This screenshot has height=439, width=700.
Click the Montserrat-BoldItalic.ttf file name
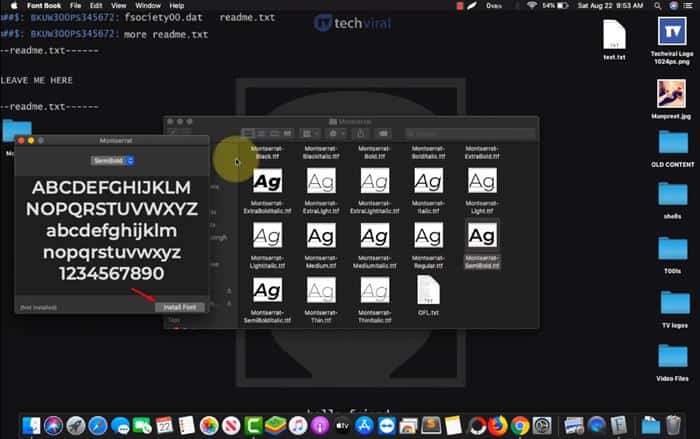pos(428,152)
